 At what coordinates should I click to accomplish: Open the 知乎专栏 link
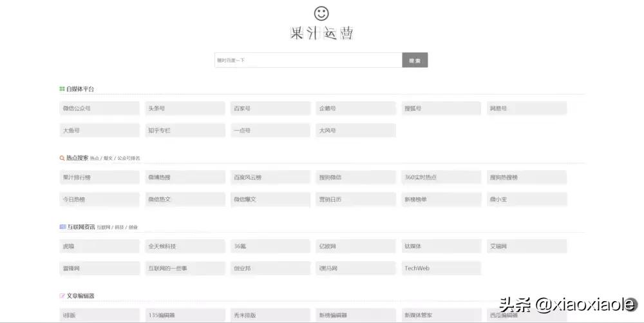[185, 130]
